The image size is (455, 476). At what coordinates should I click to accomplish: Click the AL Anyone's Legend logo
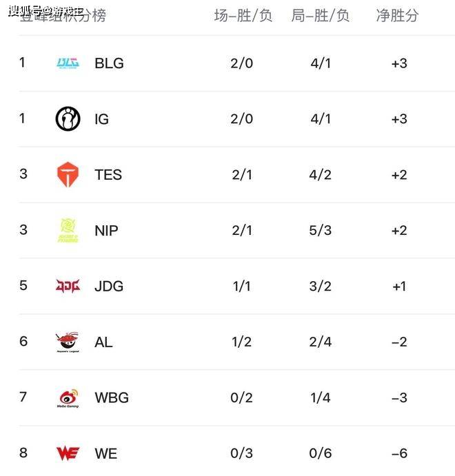point(68,342)
